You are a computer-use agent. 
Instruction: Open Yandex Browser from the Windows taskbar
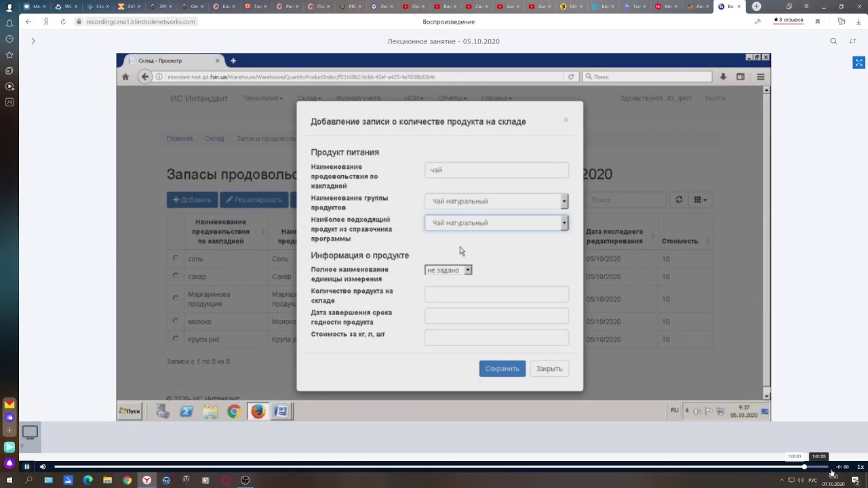click(x=146, y=481)
